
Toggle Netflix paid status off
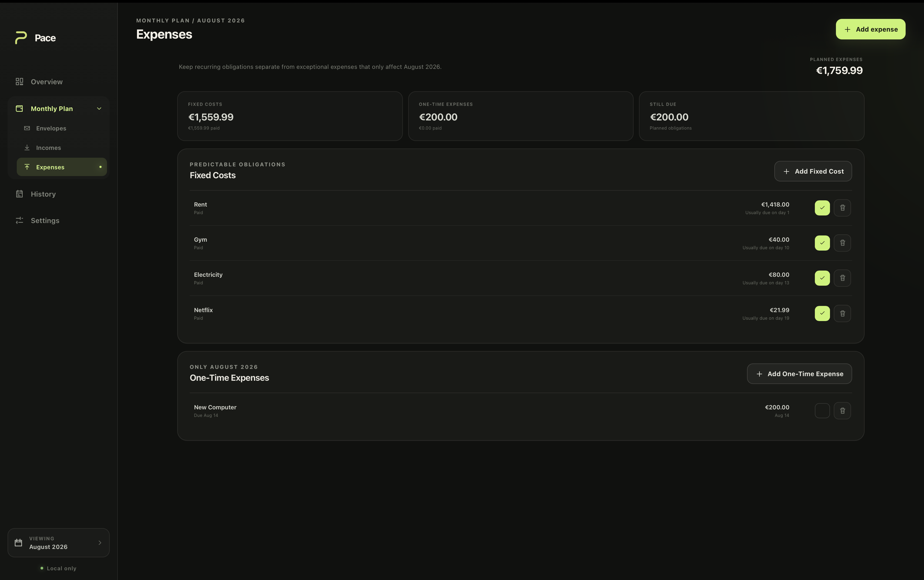click(822, 313)
